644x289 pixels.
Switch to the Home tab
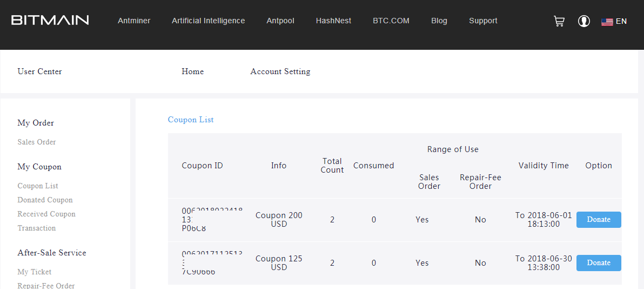[193, 71]
